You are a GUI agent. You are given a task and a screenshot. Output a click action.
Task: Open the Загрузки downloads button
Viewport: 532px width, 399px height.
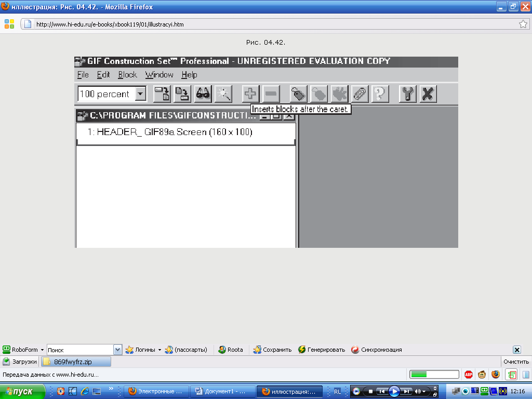20,362
